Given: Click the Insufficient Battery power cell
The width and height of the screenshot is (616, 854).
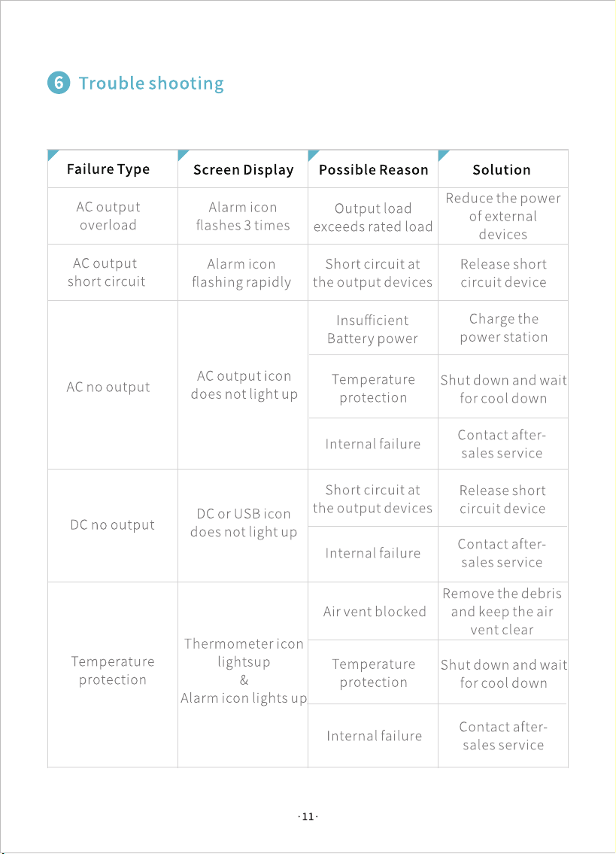Looking at the screenshot, I should pos(373,328).
